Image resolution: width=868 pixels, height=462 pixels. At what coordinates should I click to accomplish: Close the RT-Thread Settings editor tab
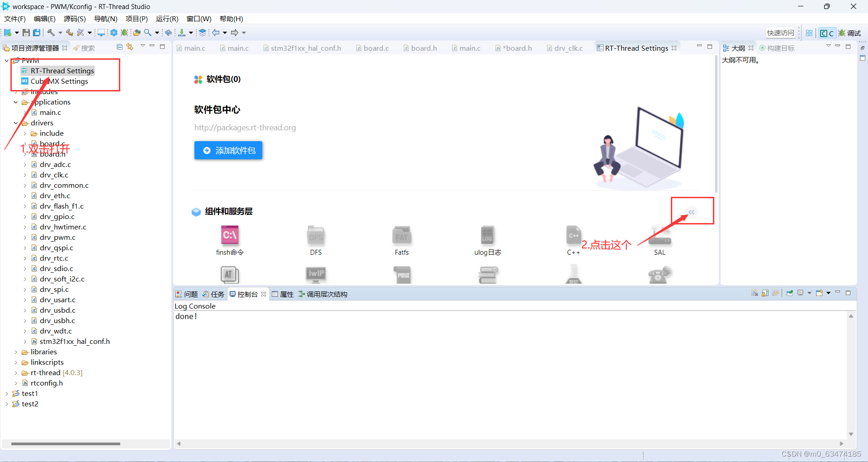[x=674, y=48]
